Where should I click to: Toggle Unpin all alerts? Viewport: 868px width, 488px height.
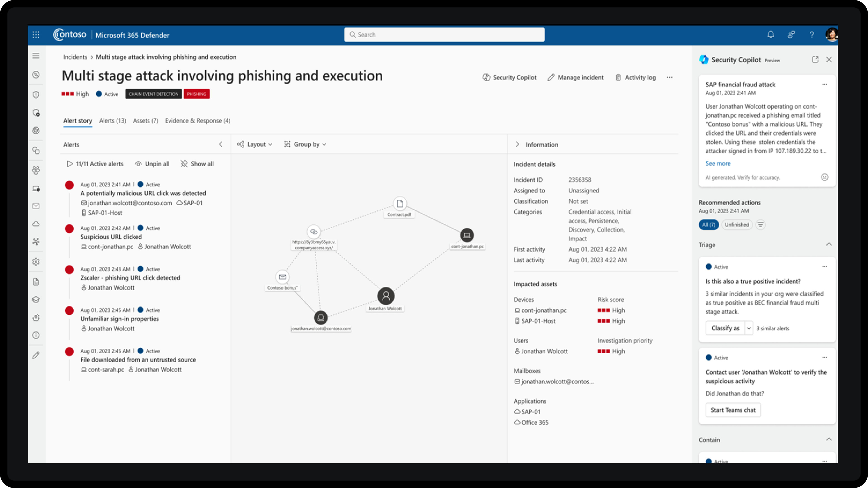pyautogui.click(x=152, y=164)
